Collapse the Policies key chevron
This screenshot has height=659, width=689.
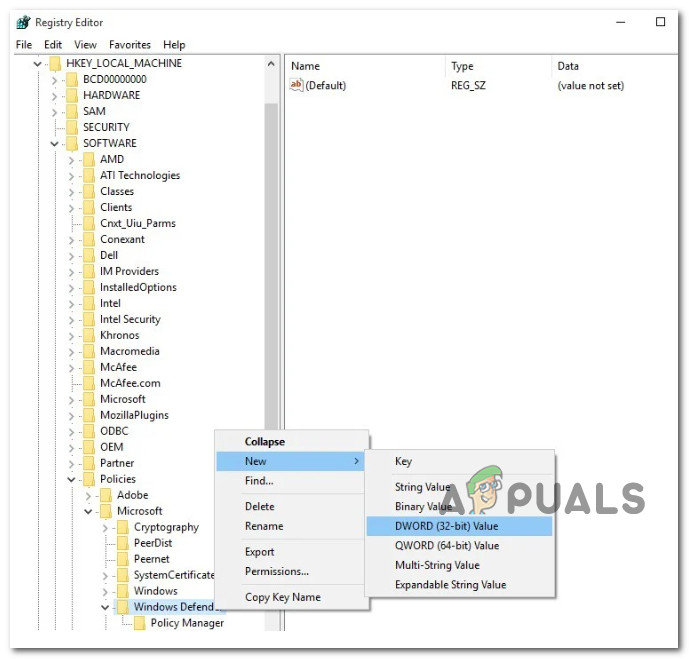[x=71, y=480]
